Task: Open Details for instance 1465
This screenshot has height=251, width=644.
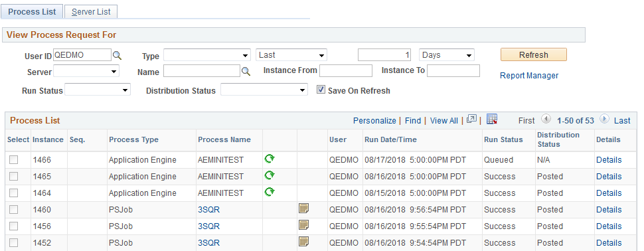Action: pyautogui.click(x=609, y=176)
